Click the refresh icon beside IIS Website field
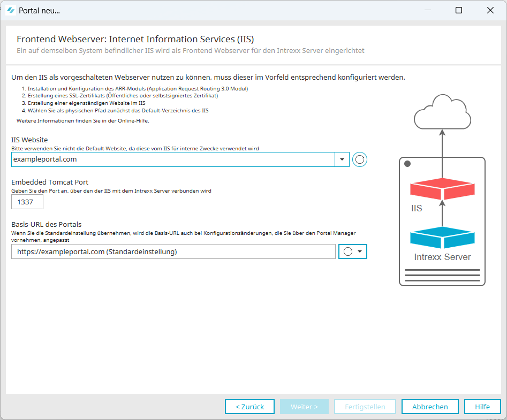Screen dimensions: 507x420 pyautogui.click(x=360, y=159)
